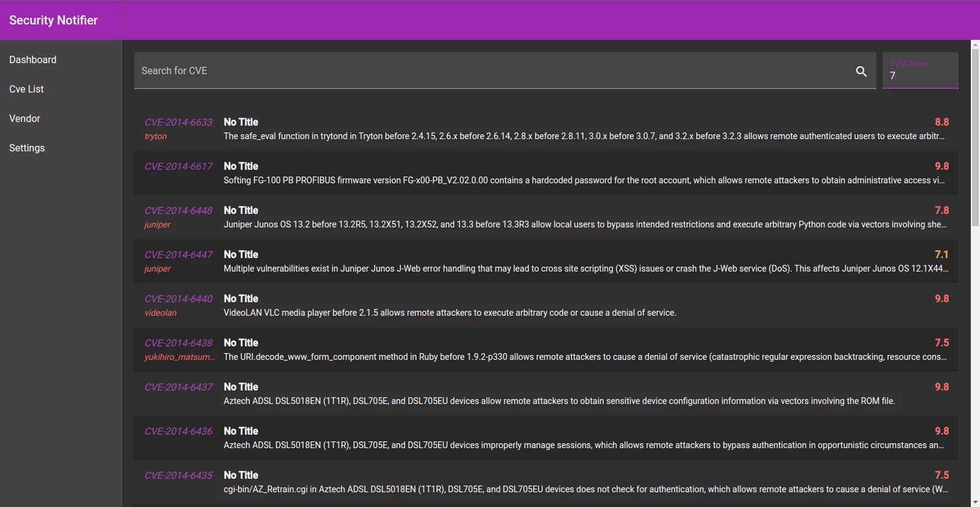The image size is (980, 507).
Task: Open CVE-2014-6440 VLC entry
Action: [x=178, y=299]
